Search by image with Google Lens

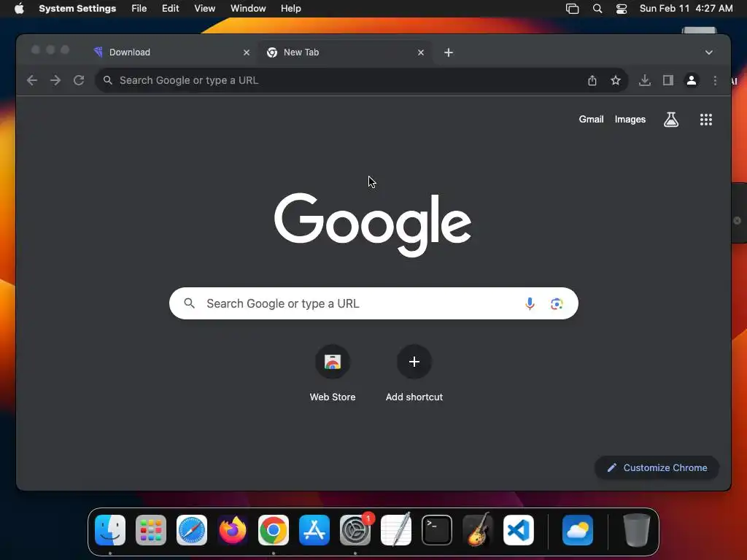click(557, 303)
